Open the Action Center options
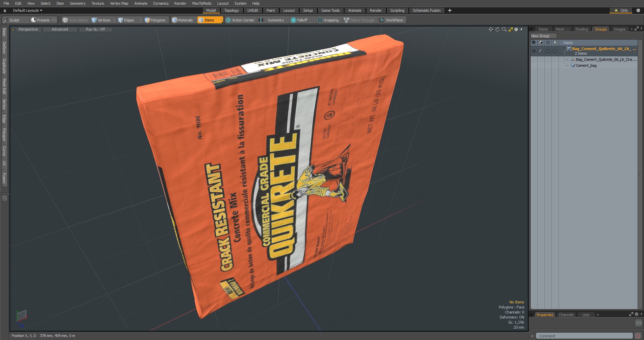Viewport: 644px width, 340px height. (240, 20)
